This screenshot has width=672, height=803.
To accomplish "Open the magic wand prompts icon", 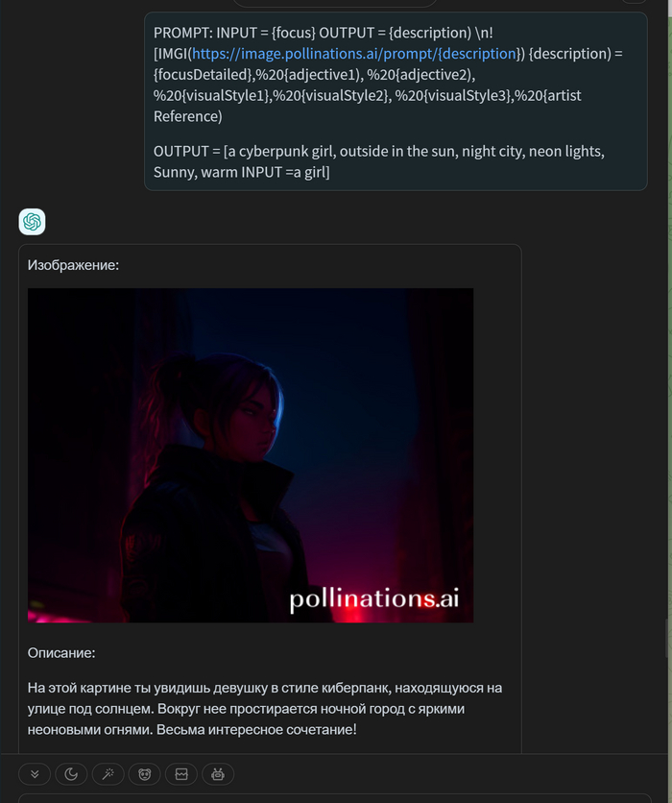I will pos(108,774).
